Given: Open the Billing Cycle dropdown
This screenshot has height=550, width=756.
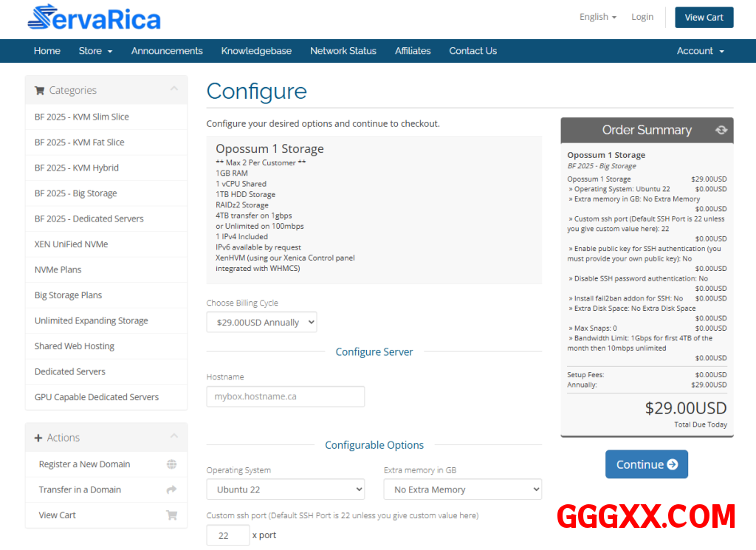Looking at the screenshot, I should tap(261, 323).
